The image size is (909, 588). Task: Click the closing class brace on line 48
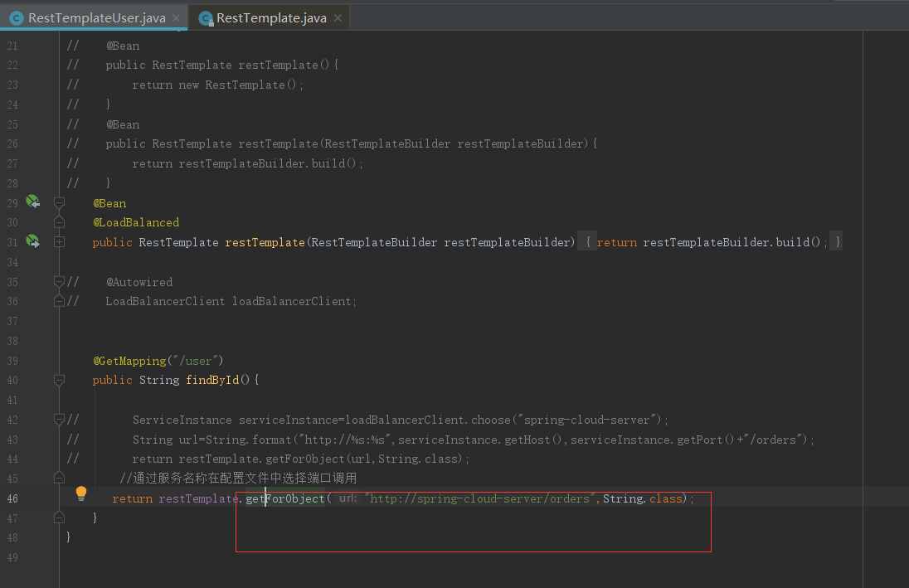click(68, 537)
